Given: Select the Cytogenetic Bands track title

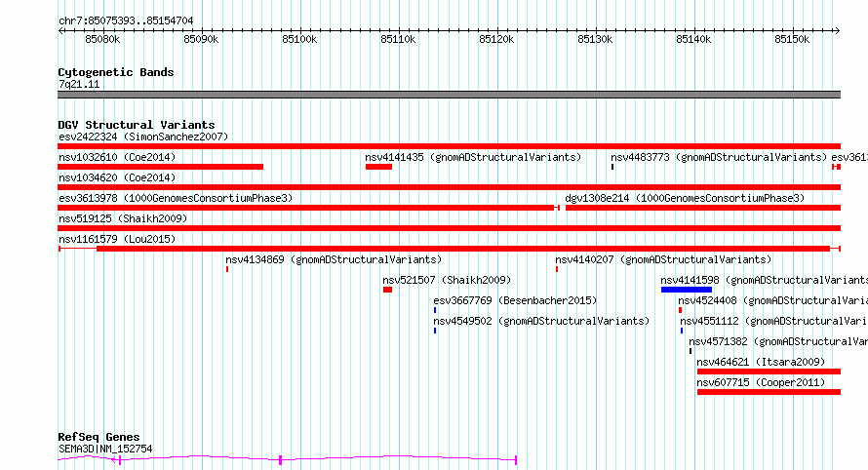Looking at the screenshot, I should point(116,72).
